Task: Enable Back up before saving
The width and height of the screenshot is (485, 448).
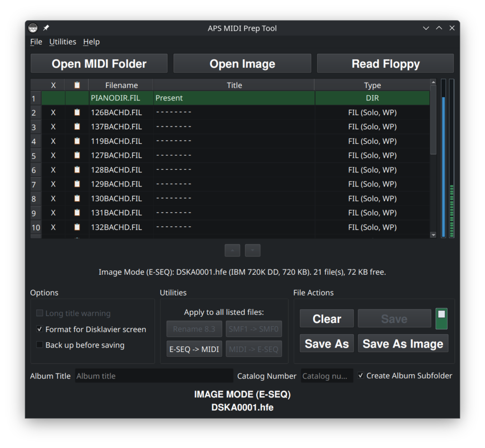Action: point(40,345)
